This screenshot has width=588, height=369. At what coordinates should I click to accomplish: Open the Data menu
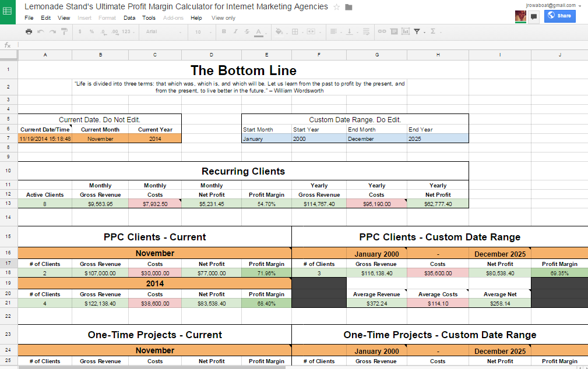pos(129,18)
